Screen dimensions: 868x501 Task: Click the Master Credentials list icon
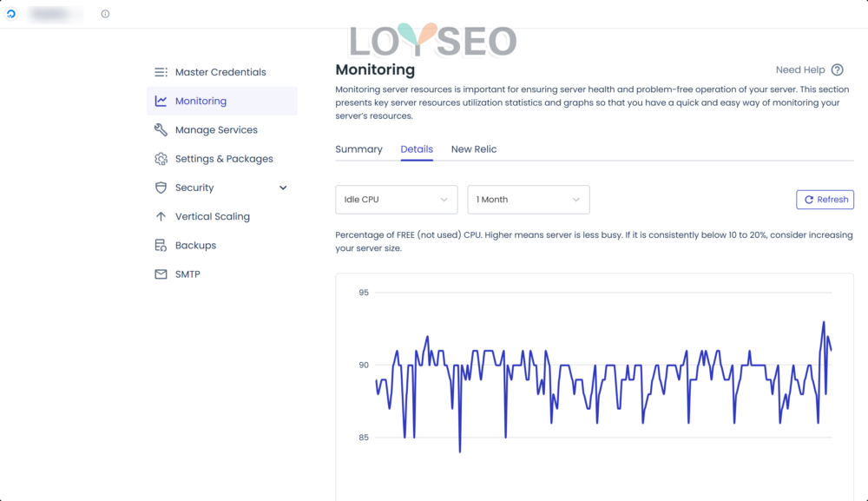click(x=161, y=72)
